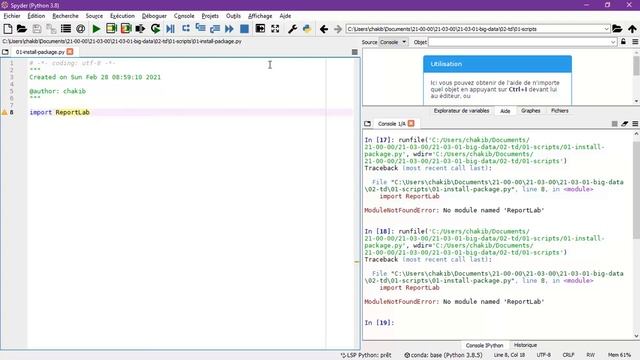
Task: Maximize the current pane icon
Action: [x=260, y=29]
